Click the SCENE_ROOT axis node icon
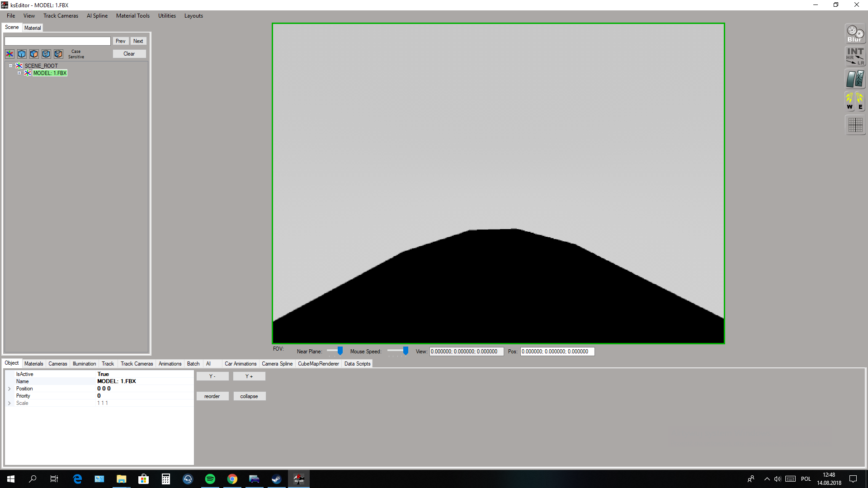This screenshot has width=868, height=488. (19, 66)
